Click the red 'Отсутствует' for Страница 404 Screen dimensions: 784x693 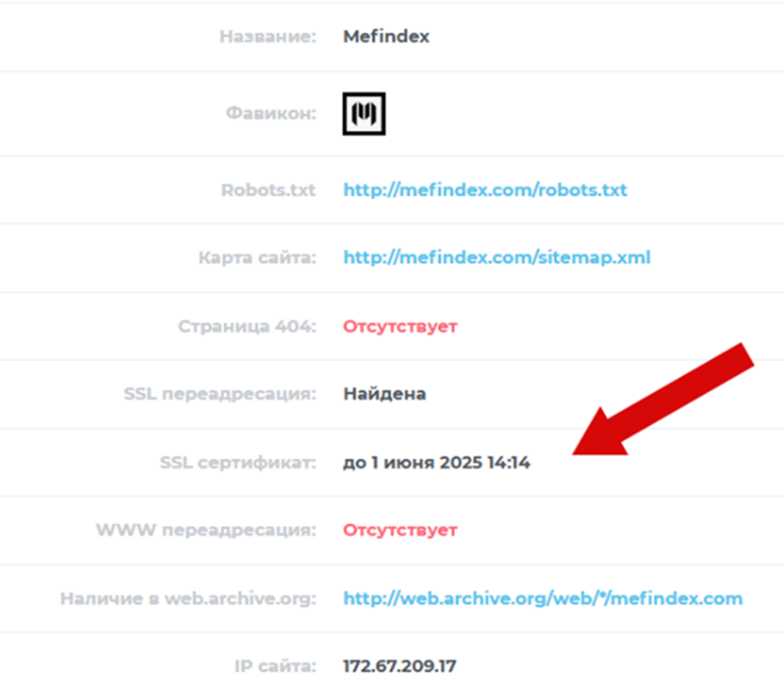pyautogui.click(x=400, y=327)
